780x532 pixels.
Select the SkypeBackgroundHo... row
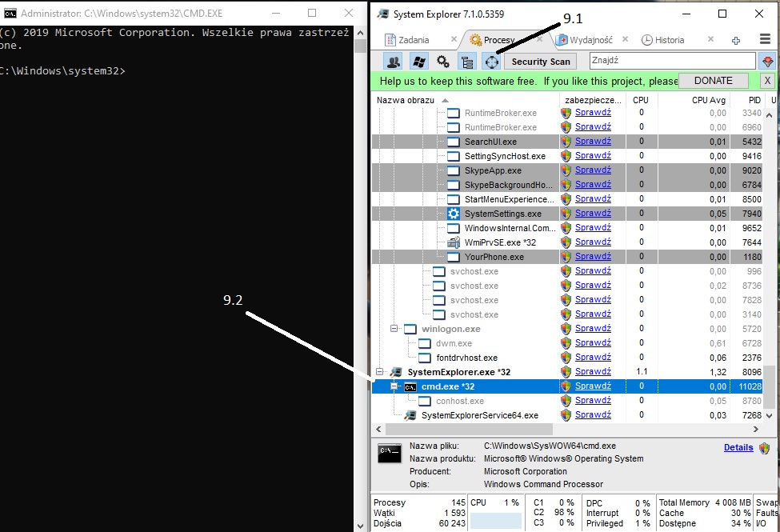click(x=567, y=185)
